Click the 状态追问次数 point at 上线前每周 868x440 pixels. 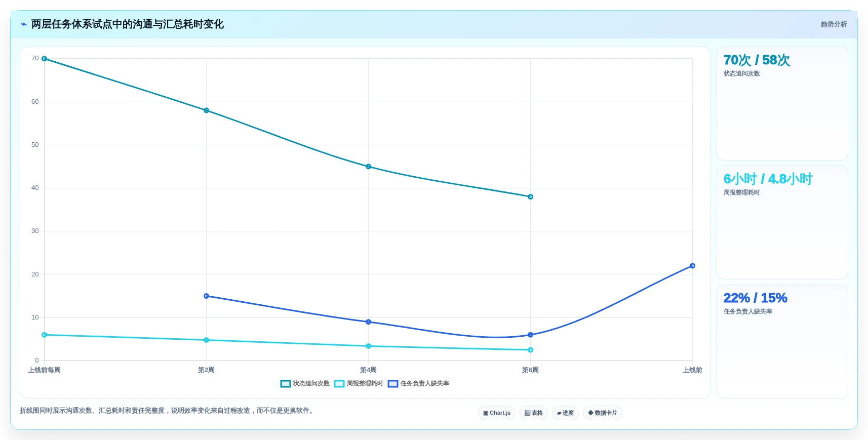[44, 59]
